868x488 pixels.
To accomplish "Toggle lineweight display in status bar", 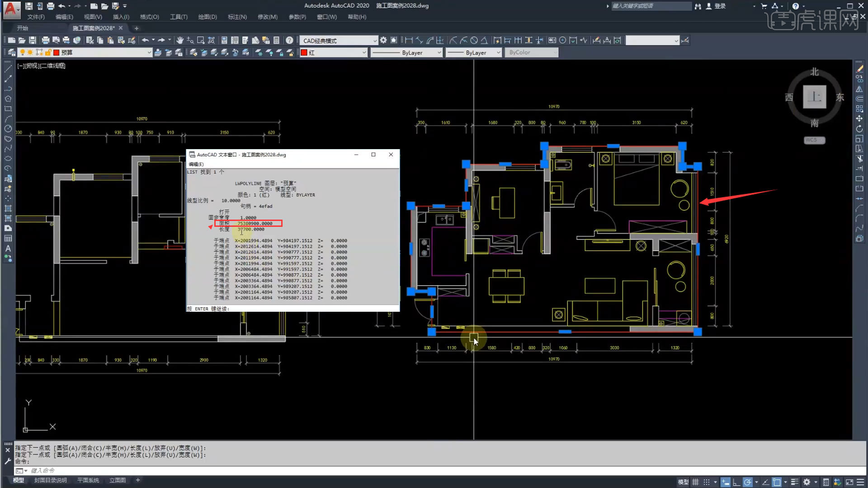I will click(x=794, y=482).
